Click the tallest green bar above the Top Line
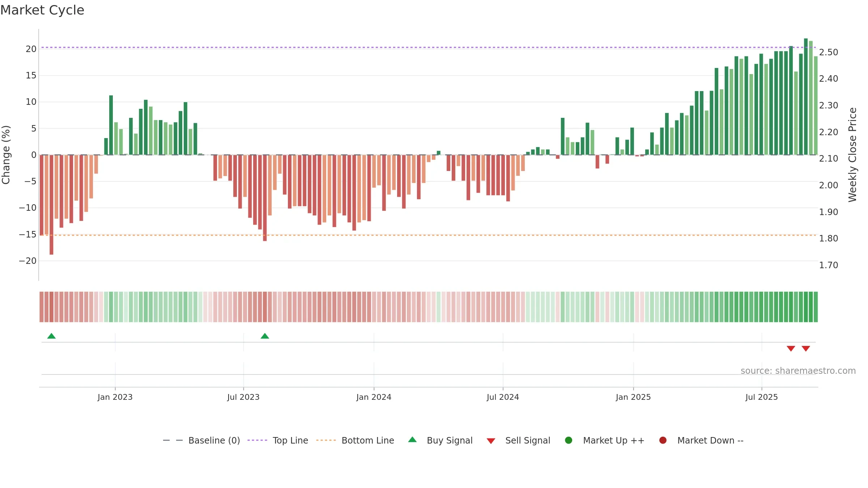 806,97
